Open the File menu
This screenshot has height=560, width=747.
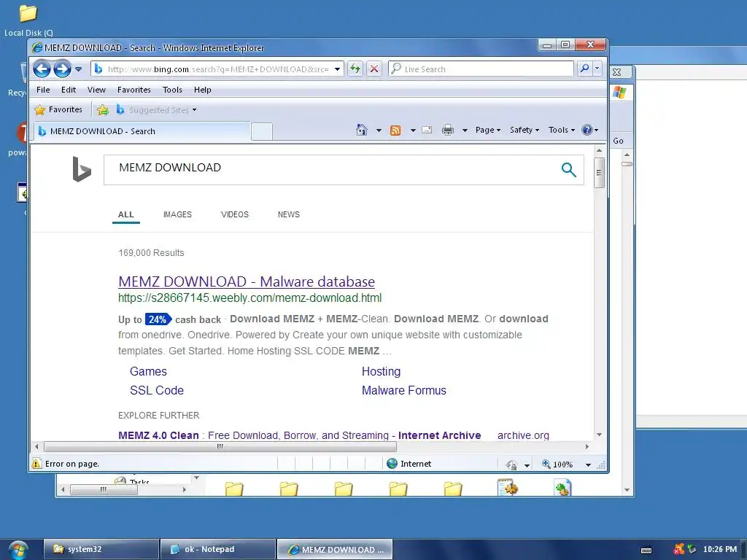point(43,90)
